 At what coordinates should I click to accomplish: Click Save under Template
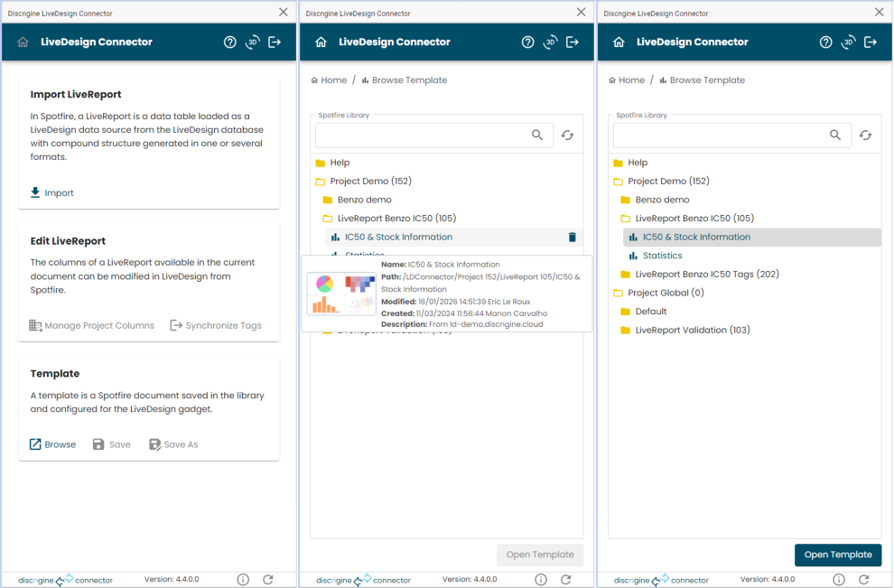point(112,444)
